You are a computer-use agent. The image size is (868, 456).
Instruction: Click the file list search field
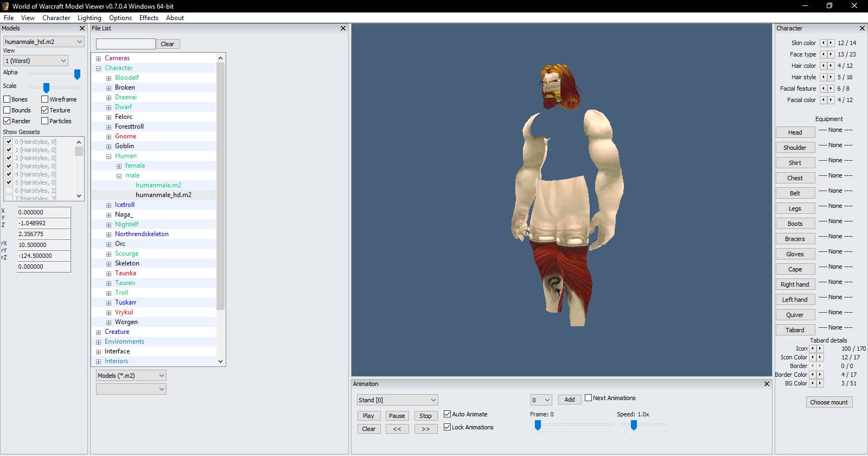(x=126, y=44)
